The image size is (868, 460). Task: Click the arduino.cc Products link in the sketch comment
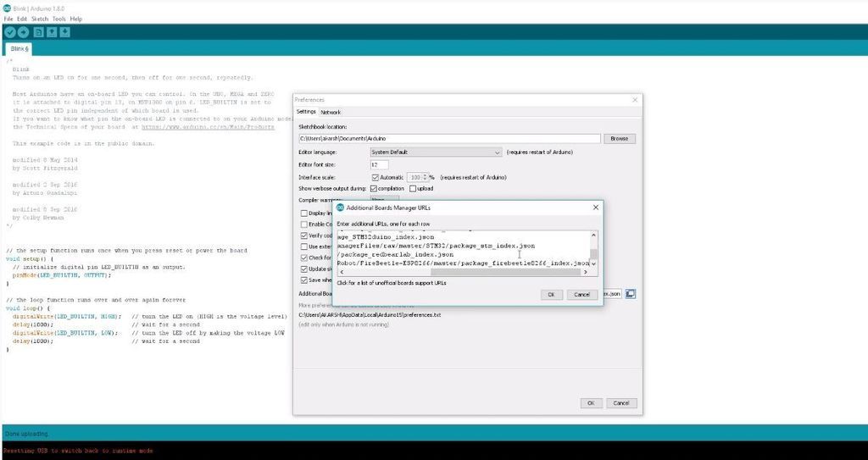click(x=208, y=127)
